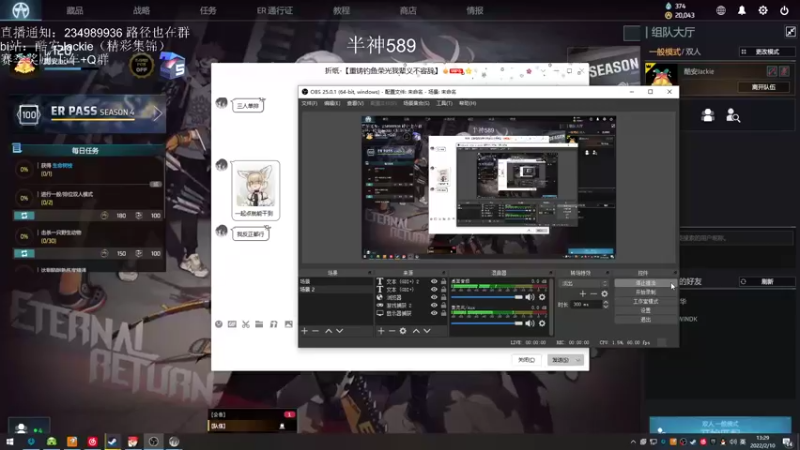Toggle visibility of second text (GDI+) source
800x450 pixels.
[x=434, y=289]
